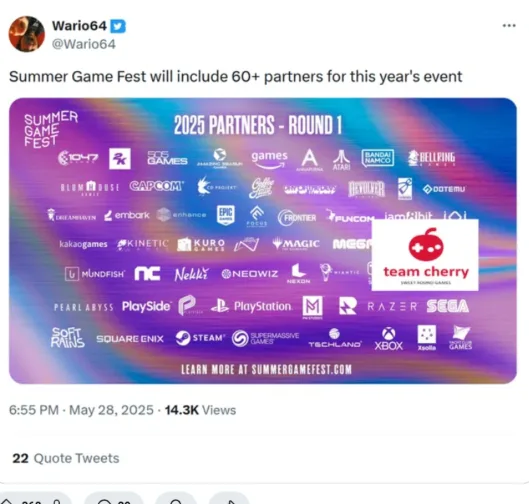Image resolution: width=529 pixels, height=504 pixels.
Task: Open the three-dot more options menu
Action: pyautogui.click(x=509, y=25)
